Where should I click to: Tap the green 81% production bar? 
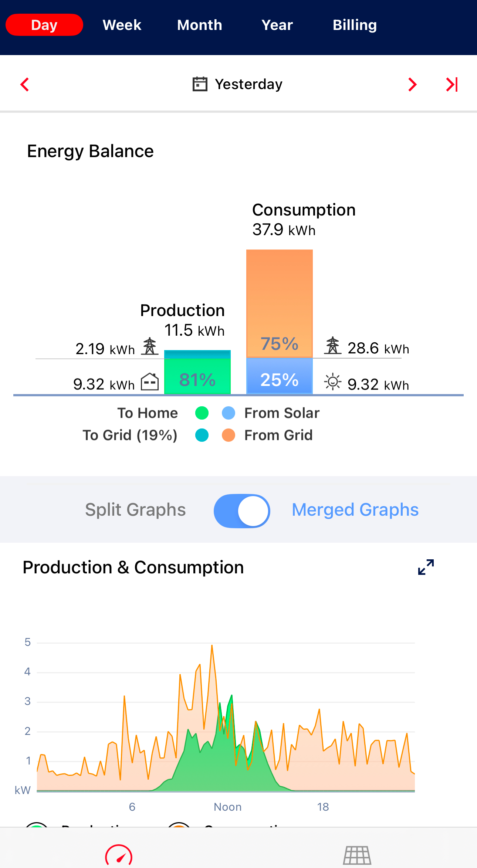tap(197, 377)
